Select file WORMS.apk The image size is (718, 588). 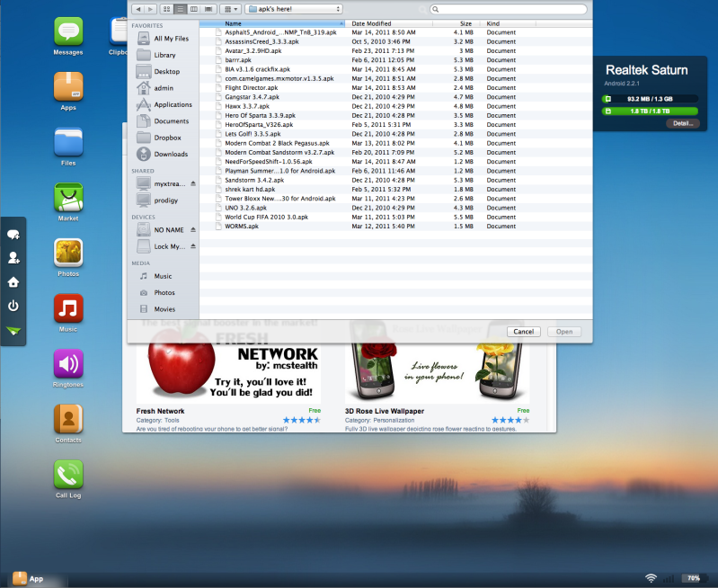click(x=395, y=227)
